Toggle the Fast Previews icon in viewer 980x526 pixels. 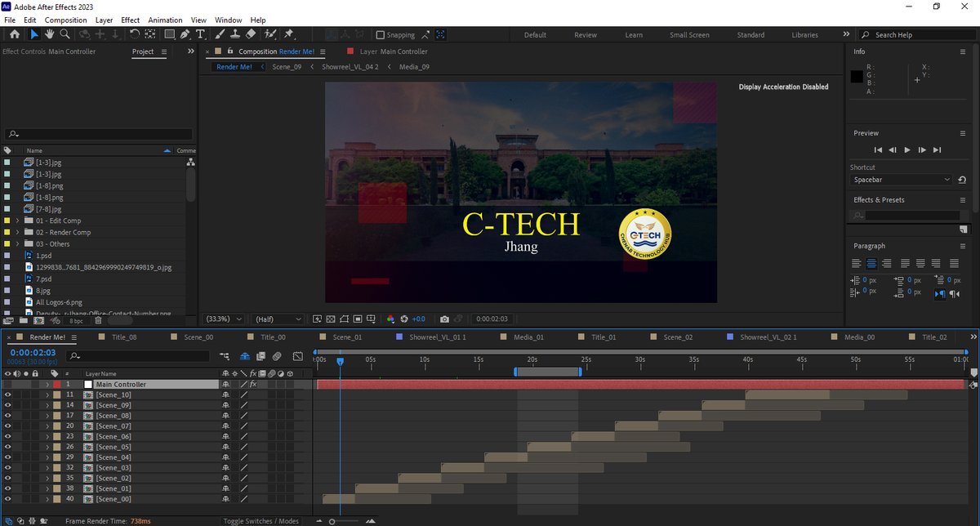point(317,319)
